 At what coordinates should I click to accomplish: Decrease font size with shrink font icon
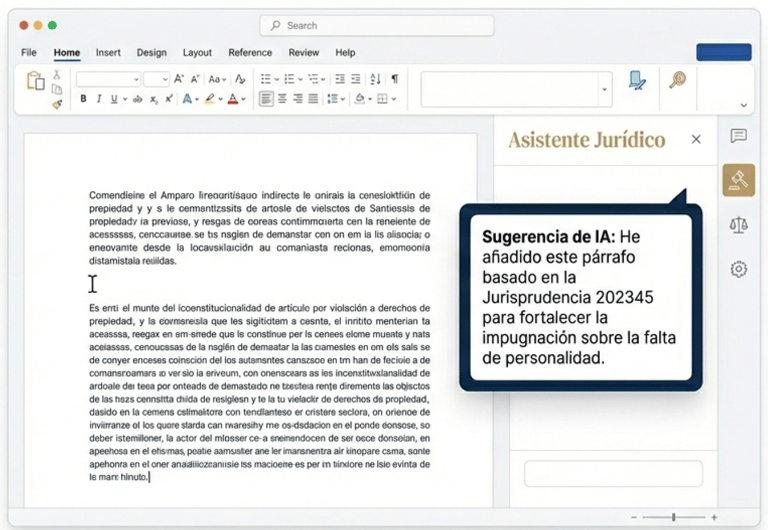pyautogui.click(x=194, y=79)
